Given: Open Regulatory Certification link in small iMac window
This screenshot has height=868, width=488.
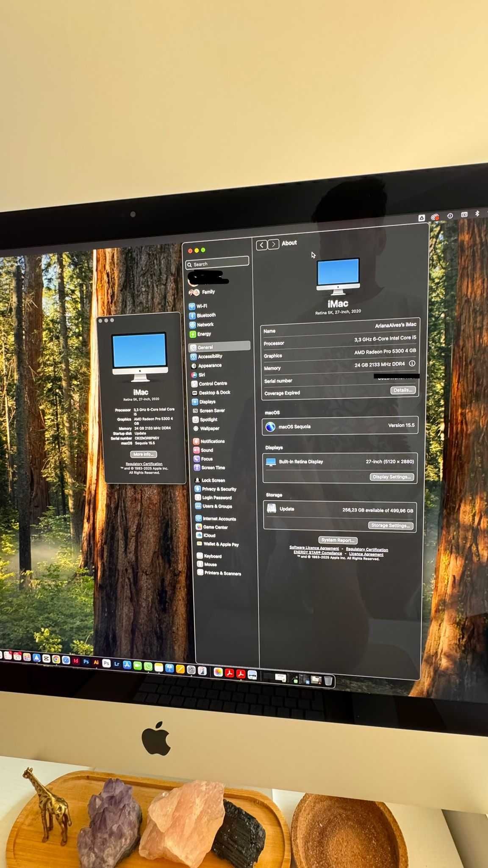Looking at the screenshot, I should coord(144,464).
